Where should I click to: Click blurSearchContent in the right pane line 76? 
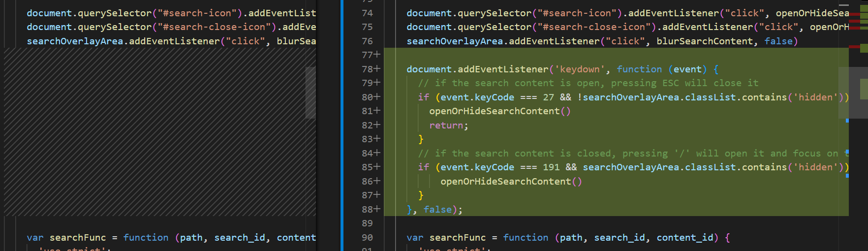tap(705, 41)
